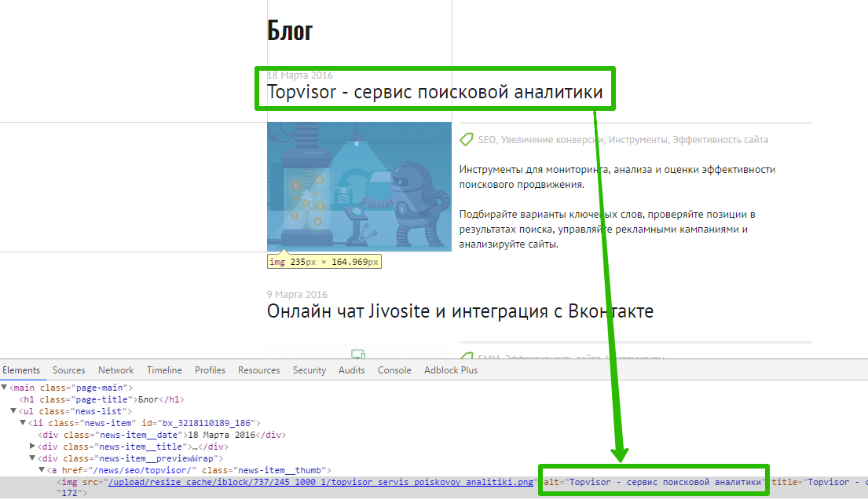Select the ul class="news-list" line

[76, 410]
